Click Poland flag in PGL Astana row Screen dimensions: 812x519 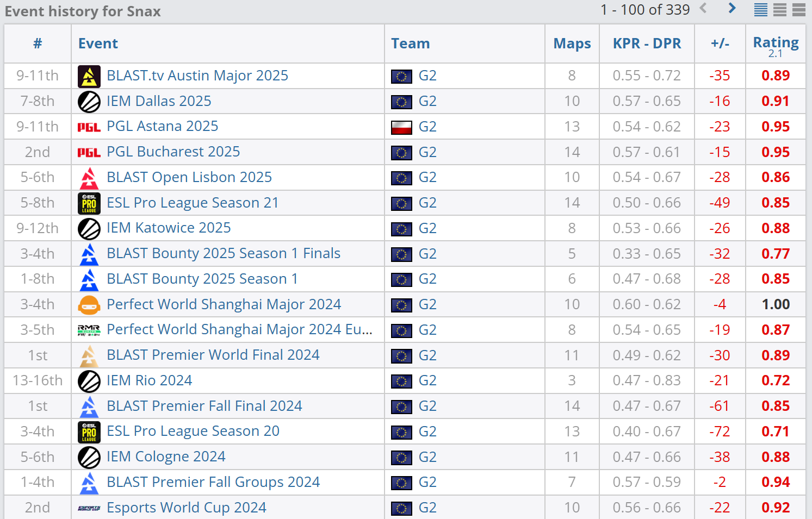point(401,127)
